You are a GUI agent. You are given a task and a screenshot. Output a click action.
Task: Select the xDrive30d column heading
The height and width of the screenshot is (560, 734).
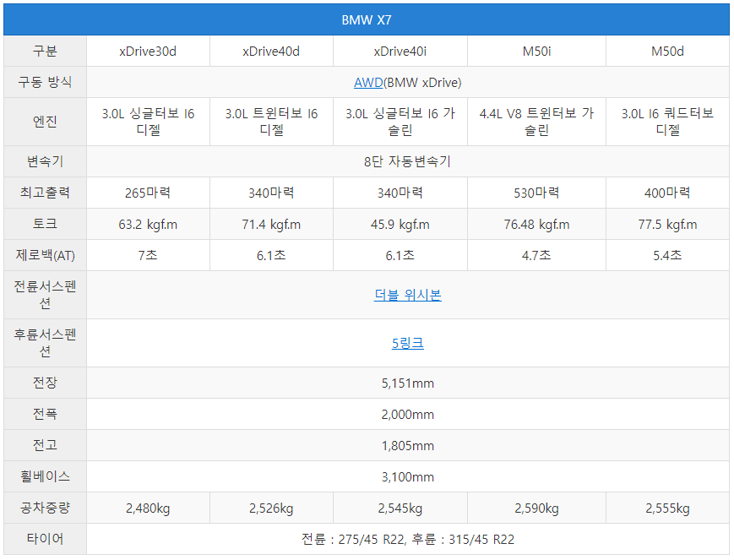(x=148, y=52)
